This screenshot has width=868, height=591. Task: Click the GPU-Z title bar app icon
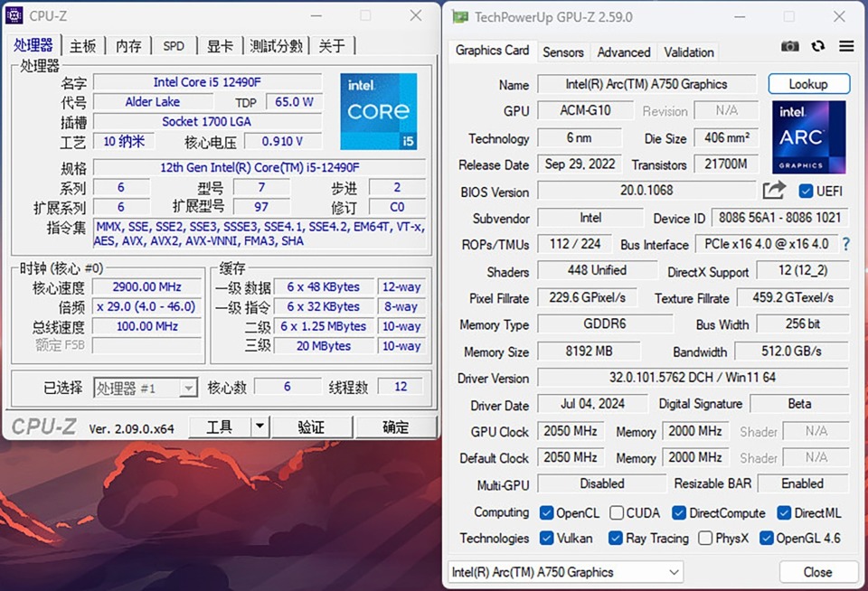coord(460,16)
